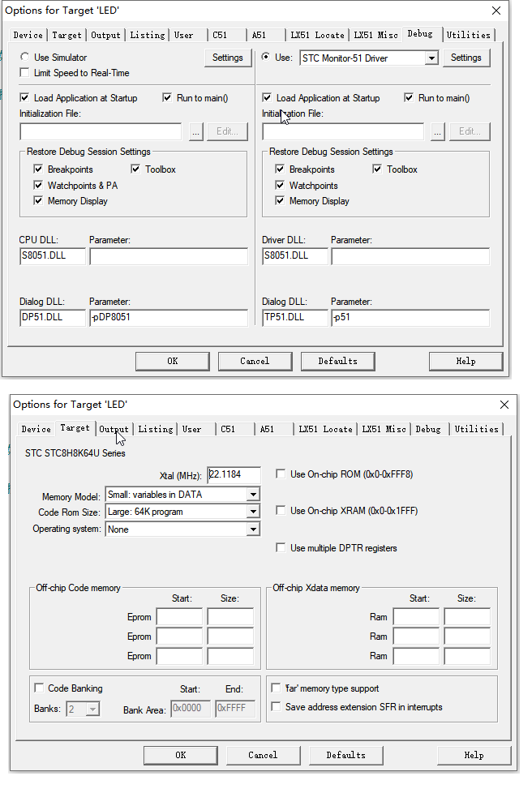Toggle Watchpoints & PA checkbox
This screenshot has height=806, width=532.
tap(38, 185)
